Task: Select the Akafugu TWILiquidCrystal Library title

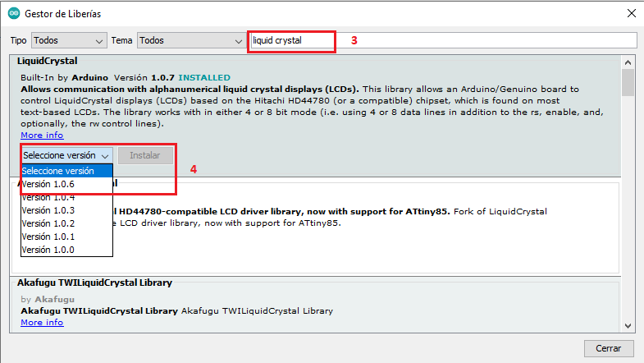Action: click(x=94, y=283)
